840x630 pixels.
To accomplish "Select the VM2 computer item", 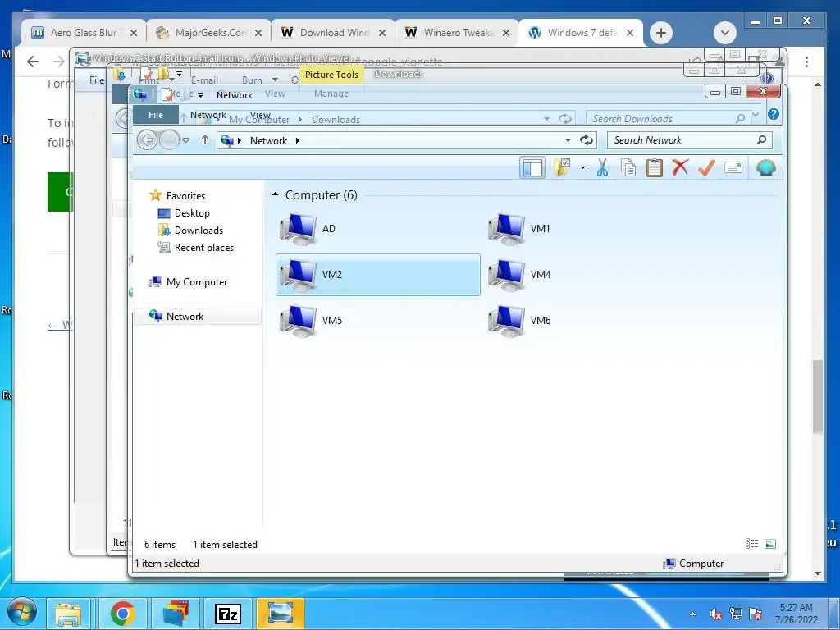I will point(377,275).
